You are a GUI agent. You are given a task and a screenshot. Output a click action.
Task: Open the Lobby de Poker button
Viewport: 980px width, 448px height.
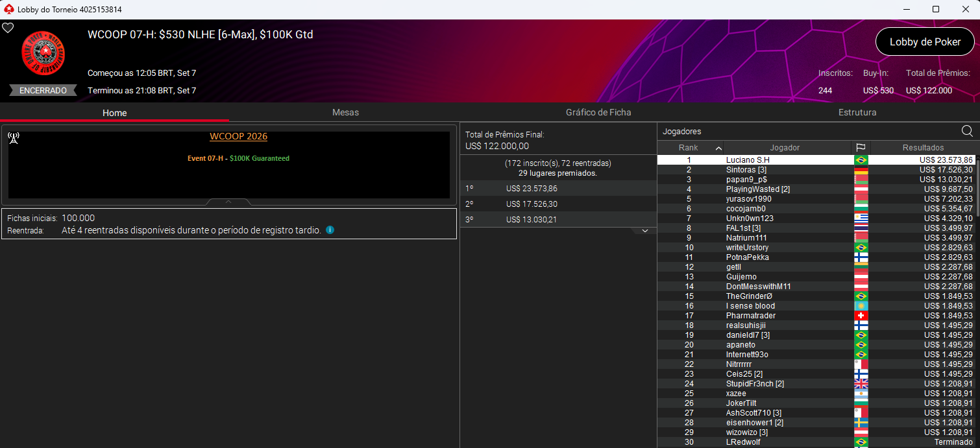click(925, 41)
